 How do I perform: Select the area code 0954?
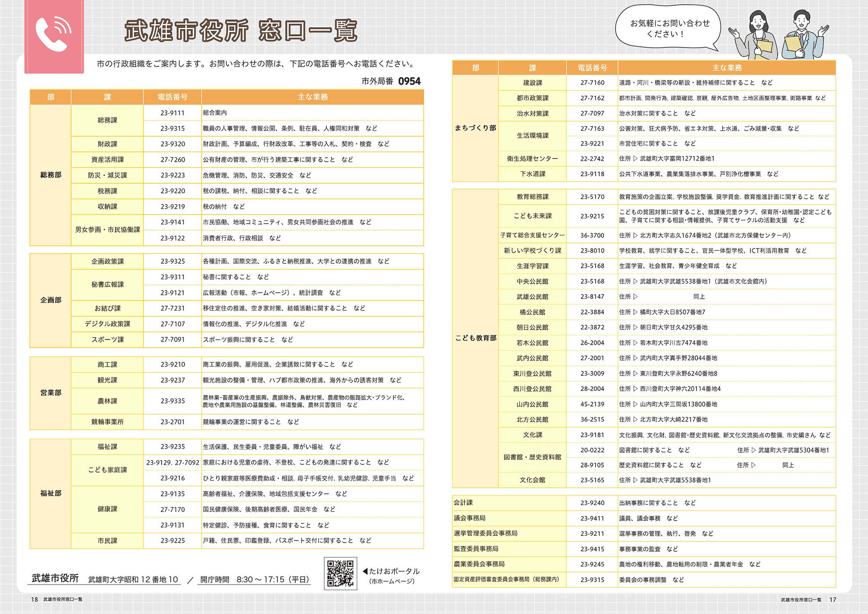[x=409, y=81]
